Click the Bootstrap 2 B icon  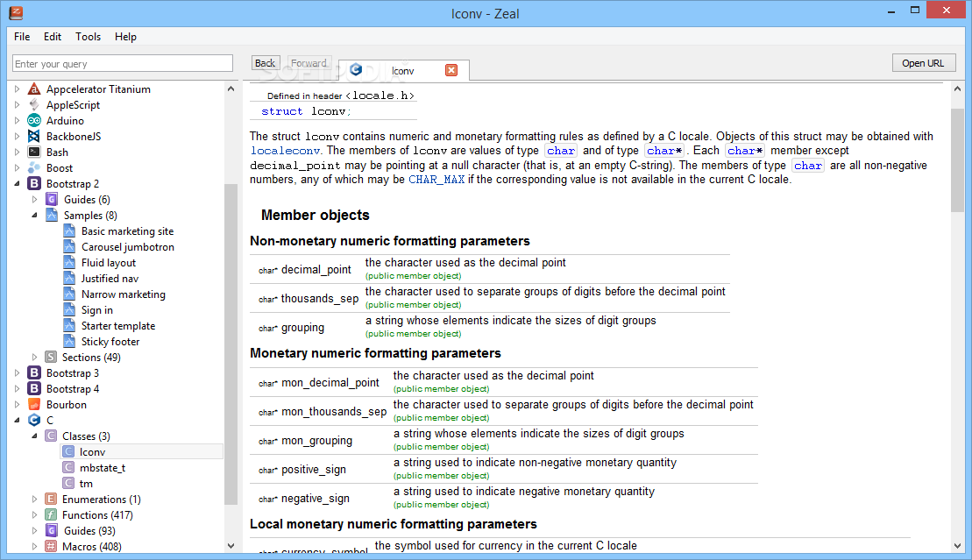(x=34, y=183)
